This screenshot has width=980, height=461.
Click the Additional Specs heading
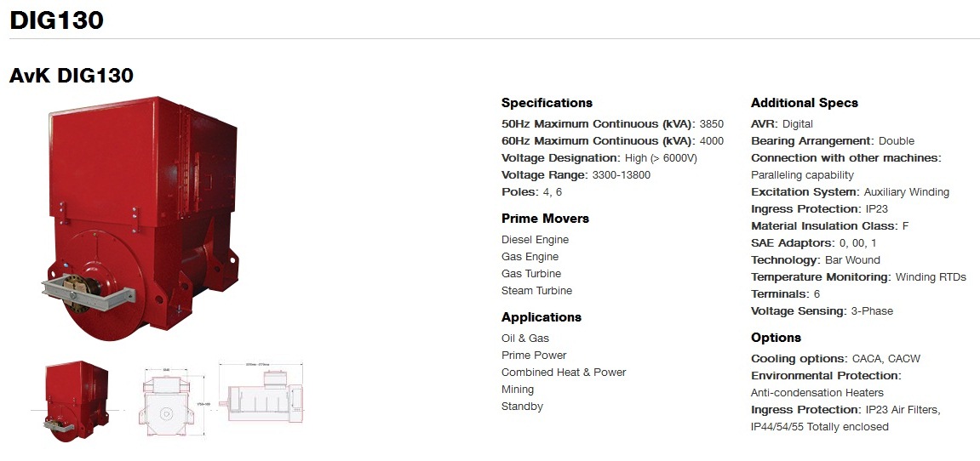(805, 103)
